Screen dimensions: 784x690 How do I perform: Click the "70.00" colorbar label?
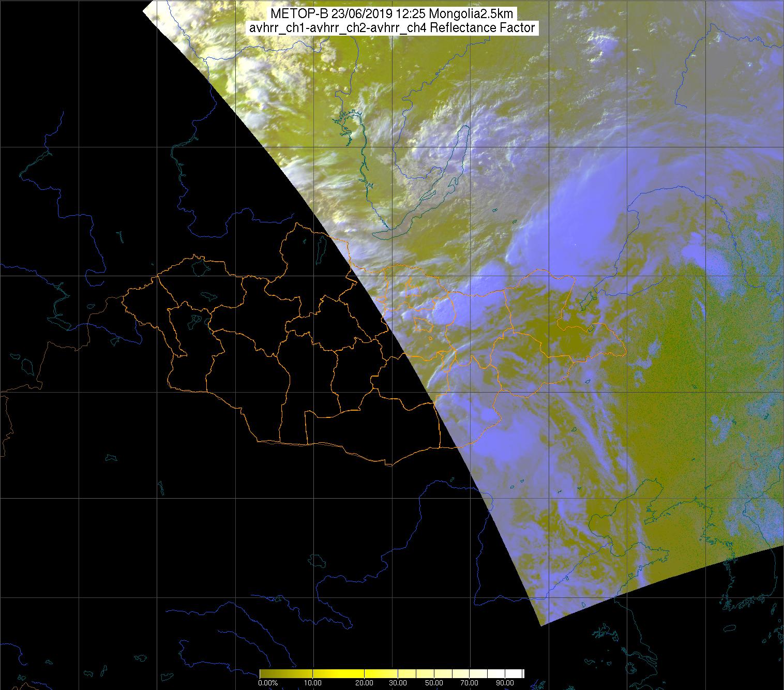tap(470, 683)
